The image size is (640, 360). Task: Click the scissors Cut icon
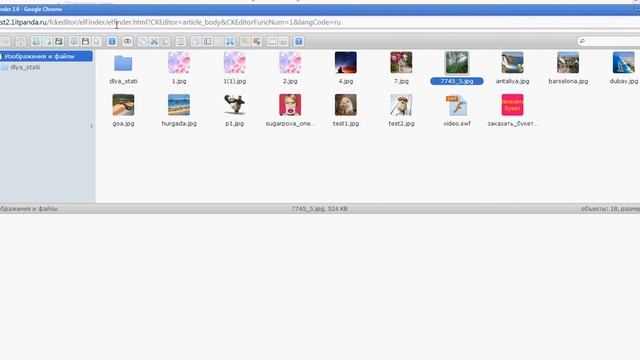[x=154, y=41]
